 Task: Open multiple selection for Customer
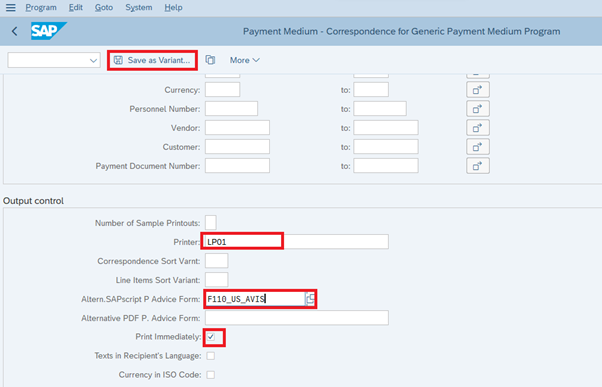478,147
